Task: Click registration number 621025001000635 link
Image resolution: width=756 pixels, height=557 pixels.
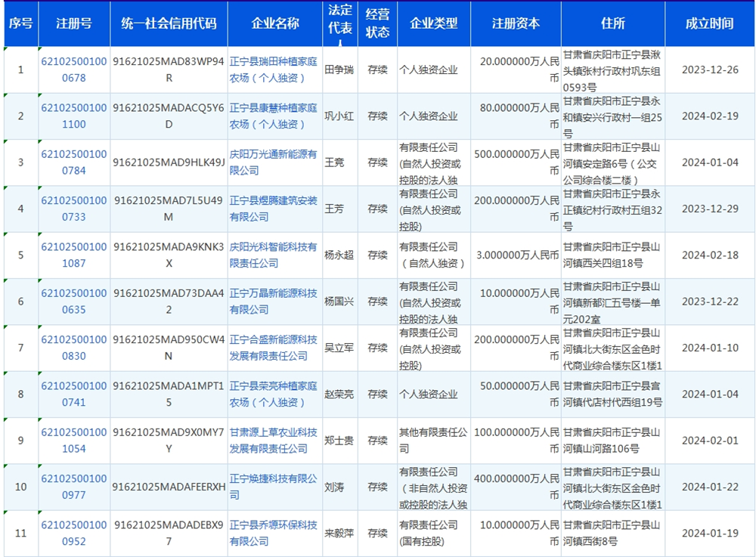Action: point(73,301)
